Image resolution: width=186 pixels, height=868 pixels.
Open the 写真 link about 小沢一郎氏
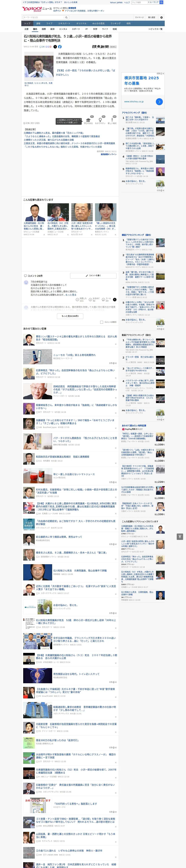coord(85,72)
